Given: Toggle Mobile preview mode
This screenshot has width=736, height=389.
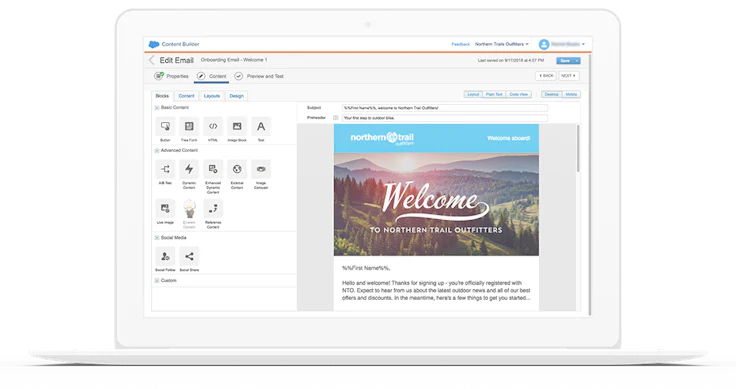Looking at the screenshot, I should [x=571, y=94].
